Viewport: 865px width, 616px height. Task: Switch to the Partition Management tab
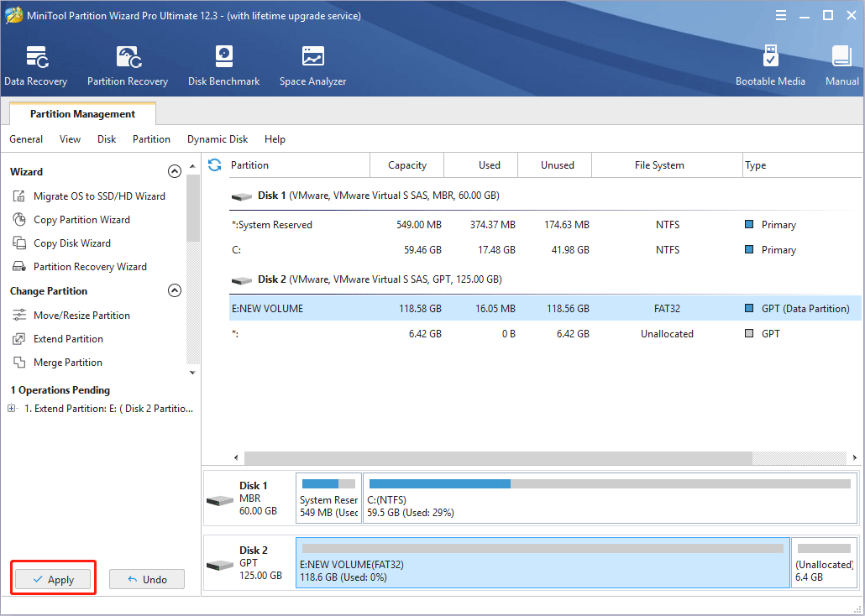82,114
